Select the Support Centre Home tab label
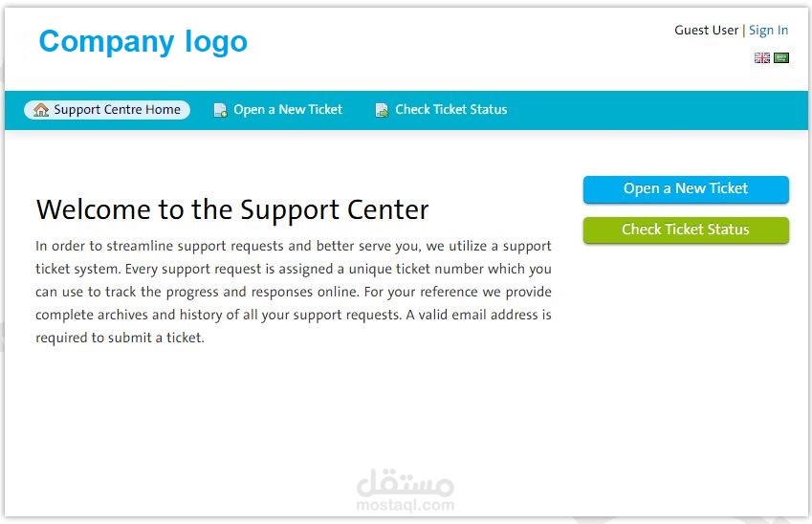 click(x=117, y=110)
